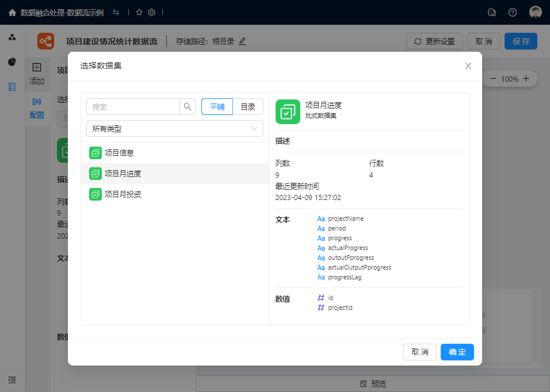550x392 pixels.
Task: Close the 选择数据集 dialog
Action: point(468,66)
